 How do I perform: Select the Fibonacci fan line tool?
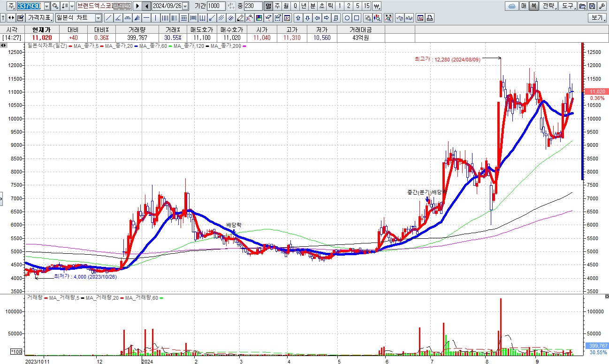137,18
